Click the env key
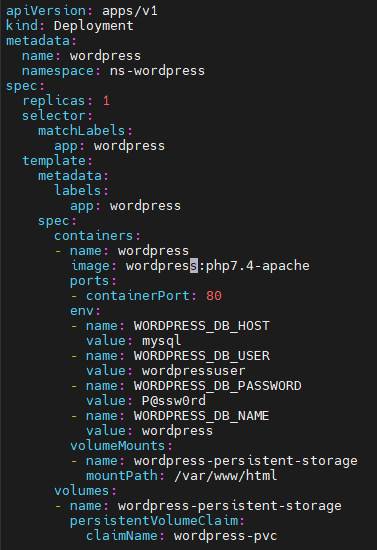Screen dimensions: 377x550 82,311
